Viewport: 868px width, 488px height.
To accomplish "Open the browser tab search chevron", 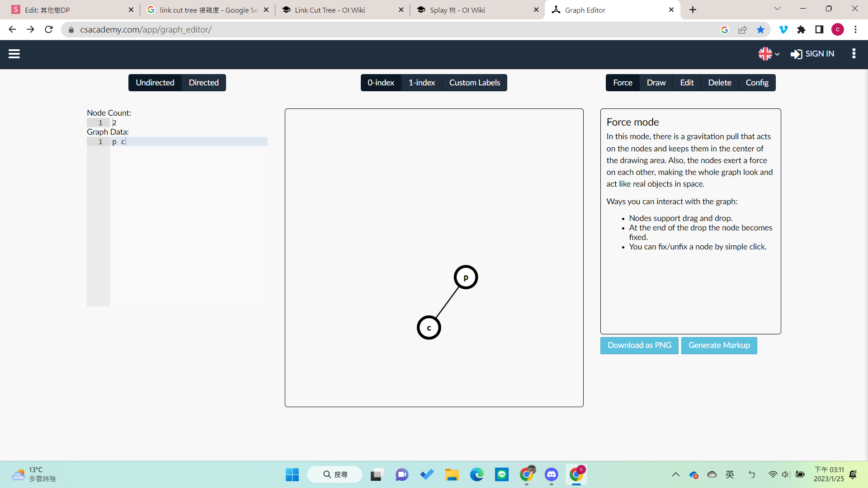I will [777, 9].
